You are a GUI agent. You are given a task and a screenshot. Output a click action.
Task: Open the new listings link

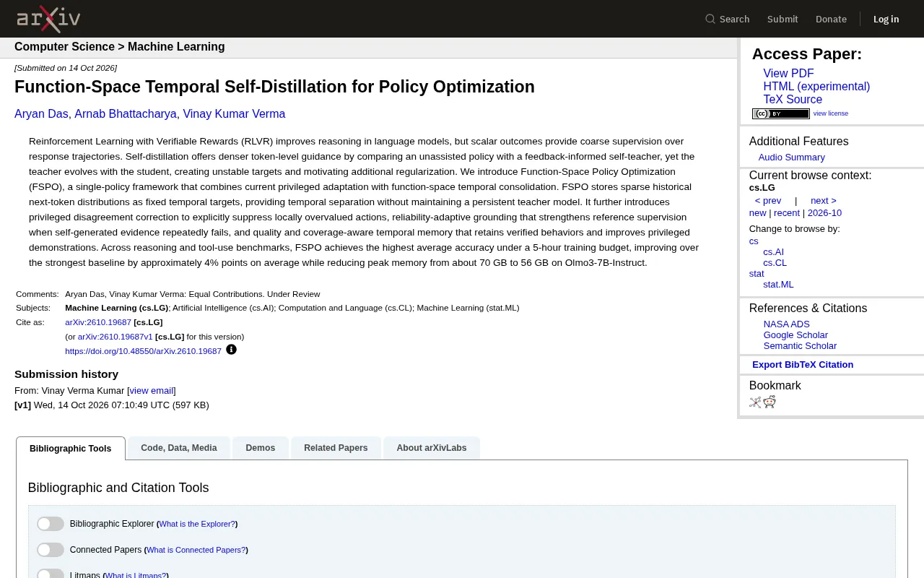click(757, 213)
